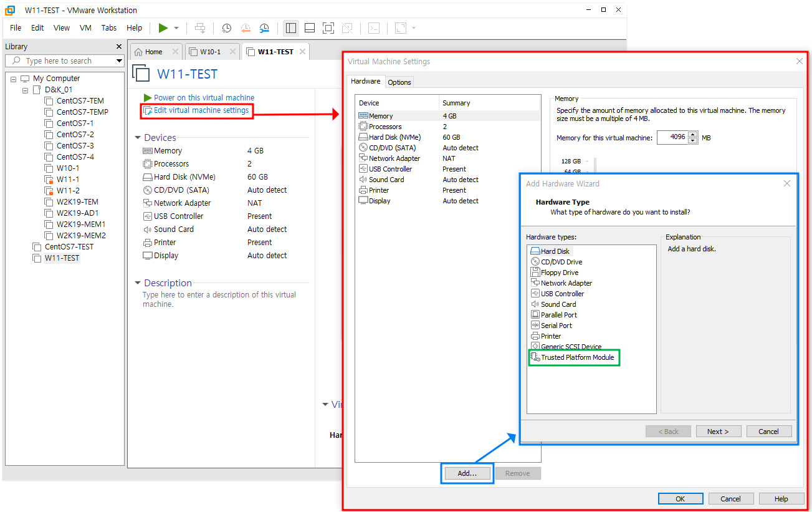Toggle the Show Library sidebar toolbar icon
Viewport: 812px width, 512px height.
click(x=290, y=28)
